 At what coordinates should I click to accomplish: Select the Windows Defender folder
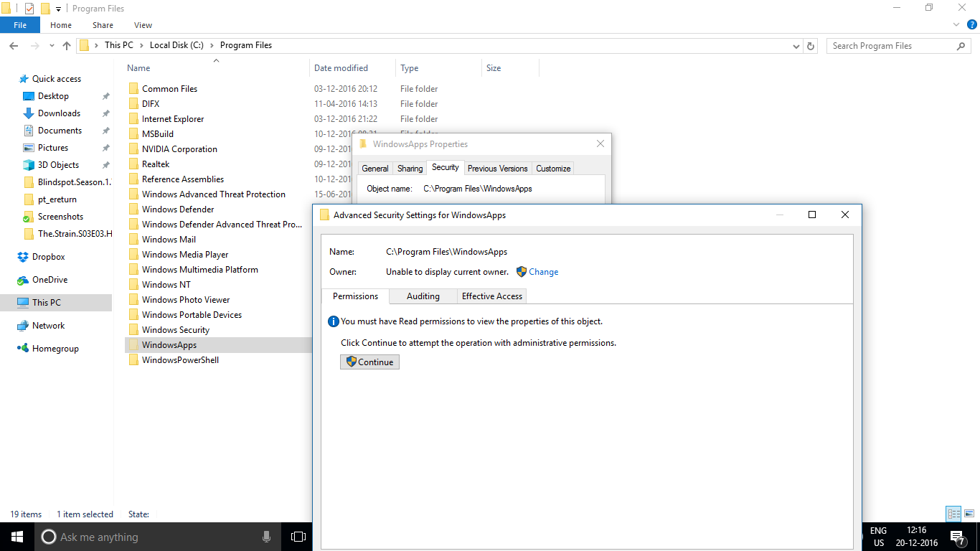click(178, 209)
